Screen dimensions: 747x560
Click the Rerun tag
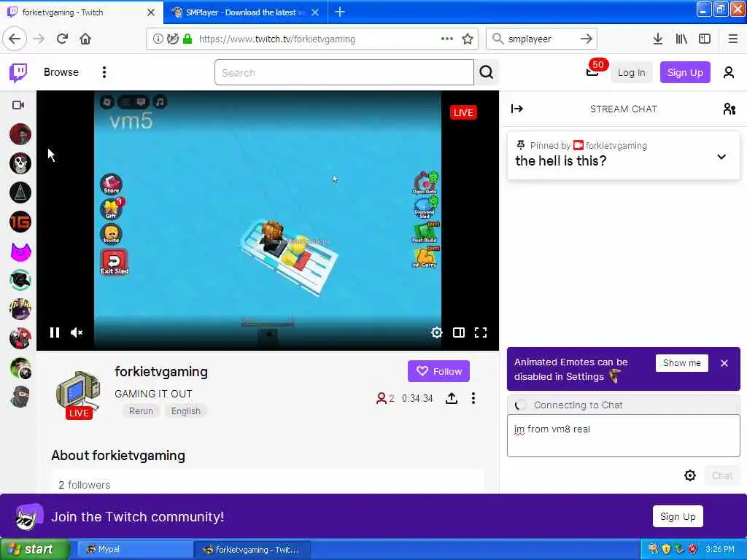pos(141,411)
